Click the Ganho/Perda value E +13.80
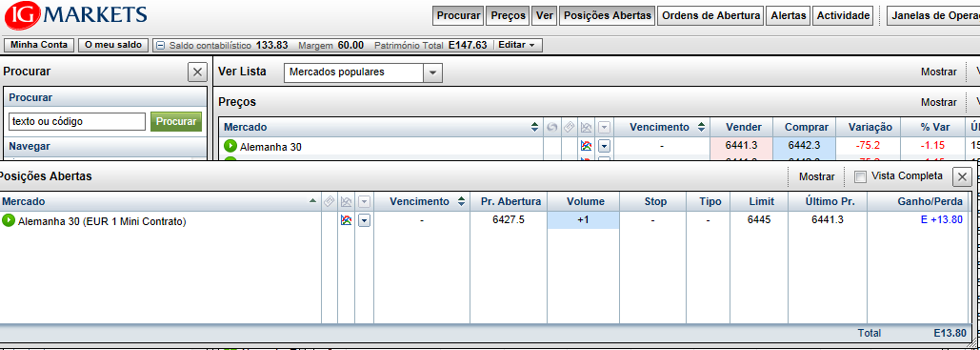 pos(941,220)
